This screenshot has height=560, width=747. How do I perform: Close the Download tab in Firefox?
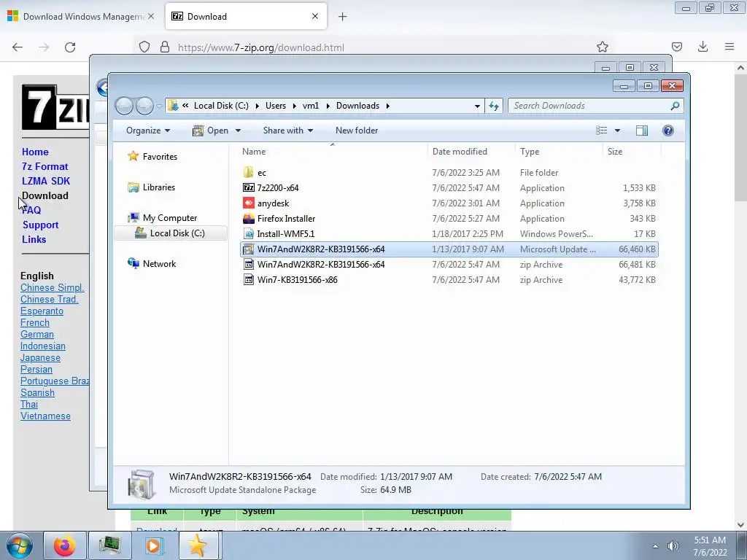click(x=315, y=16)
